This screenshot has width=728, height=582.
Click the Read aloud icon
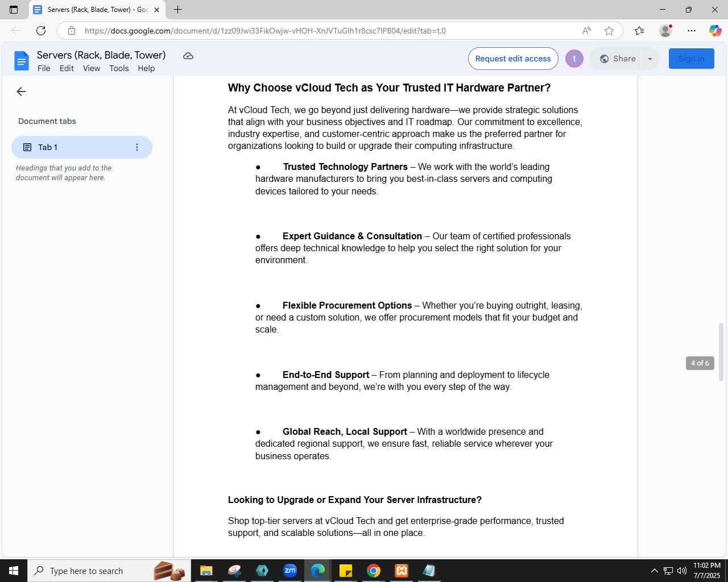tap(586, 31)
